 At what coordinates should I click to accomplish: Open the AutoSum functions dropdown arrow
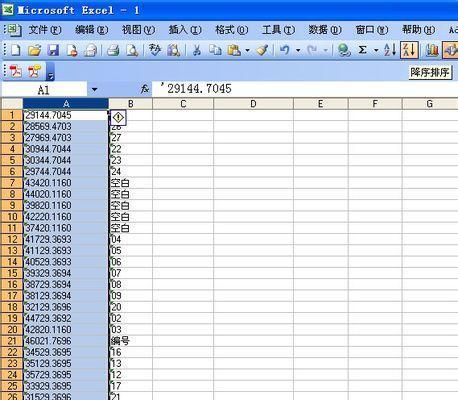pyautogui.click(x=376, y=51)
